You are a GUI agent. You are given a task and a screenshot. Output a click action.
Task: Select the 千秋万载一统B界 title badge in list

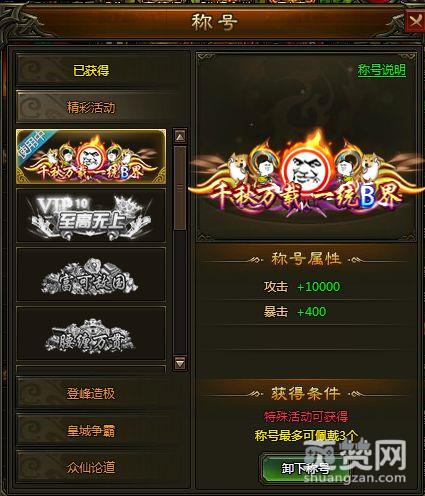click(x=91, y=157)
